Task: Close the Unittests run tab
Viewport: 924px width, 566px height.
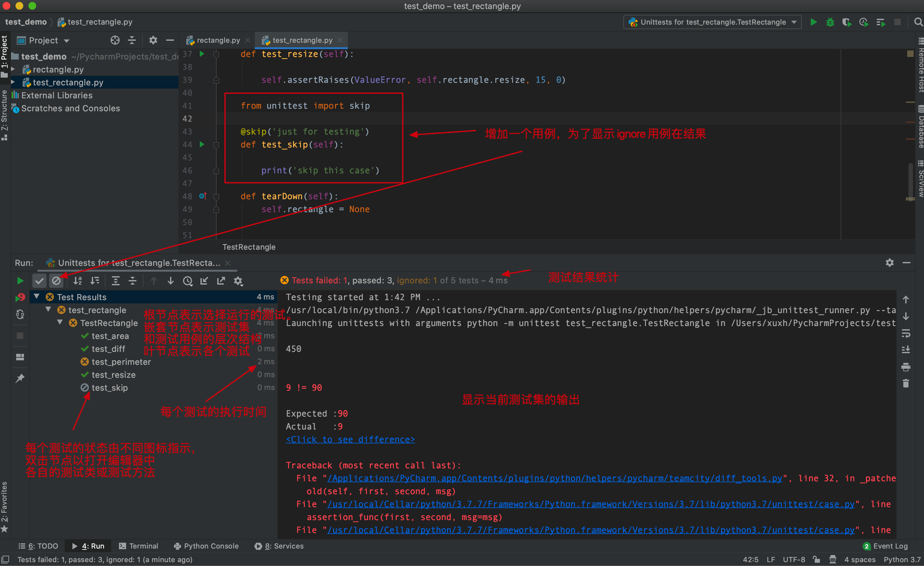Action: coord(227,263)
